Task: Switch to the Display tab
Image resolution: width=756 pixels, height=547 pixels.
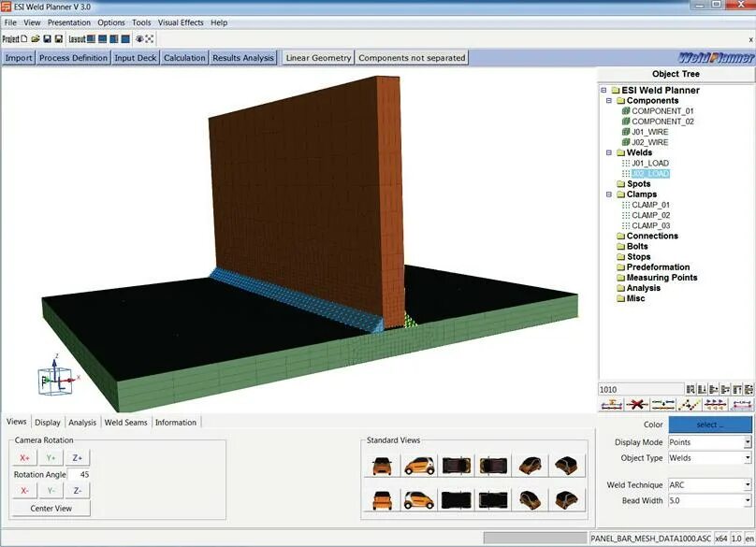Action: pos(47,423)
